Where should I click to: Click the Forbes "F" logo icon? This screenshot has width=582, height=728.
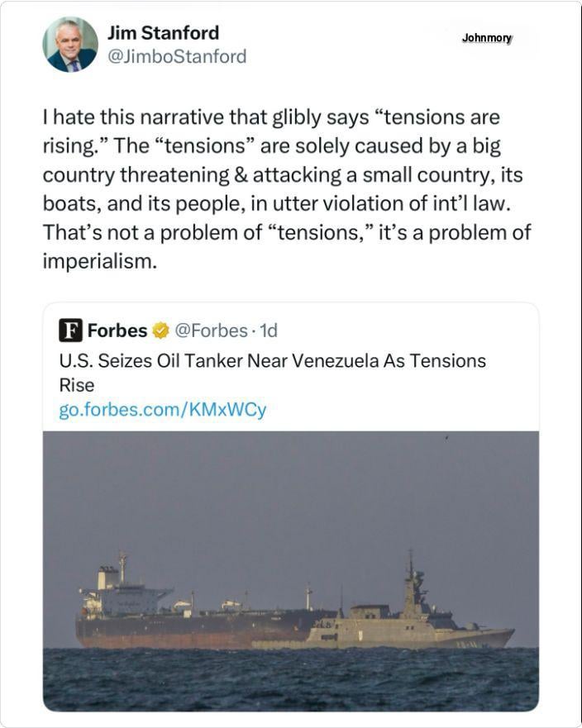click(70, 331)
